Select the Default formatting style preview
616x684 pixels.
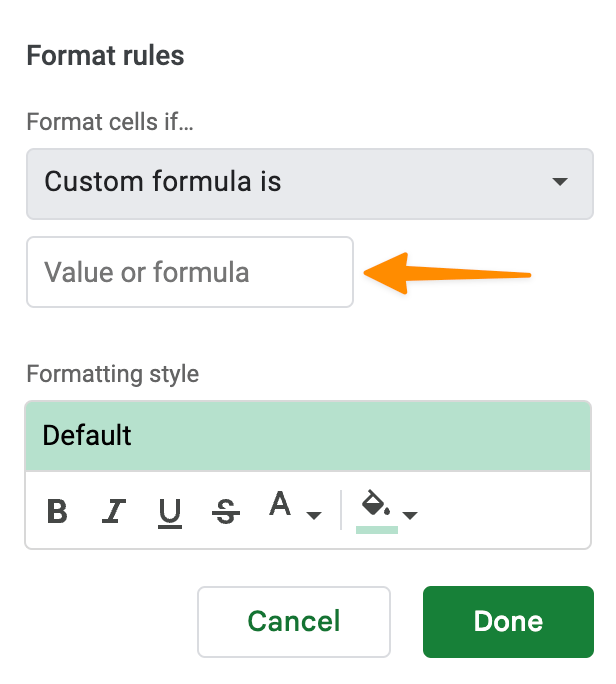tap(309, 436)
